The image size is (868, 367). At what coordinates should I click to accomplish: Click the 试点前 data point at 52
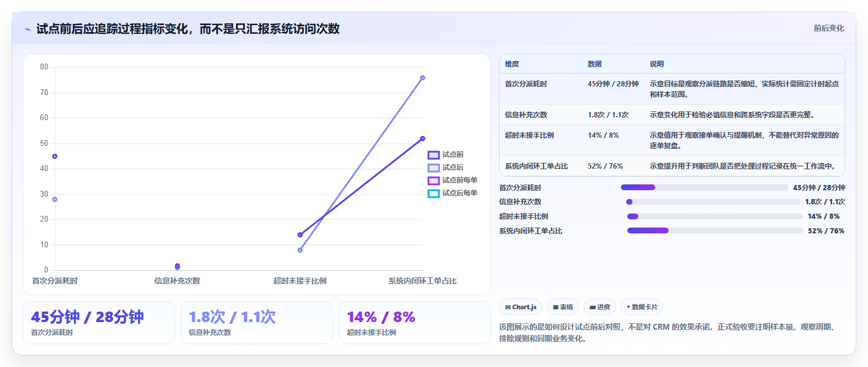tap(423, 138)
